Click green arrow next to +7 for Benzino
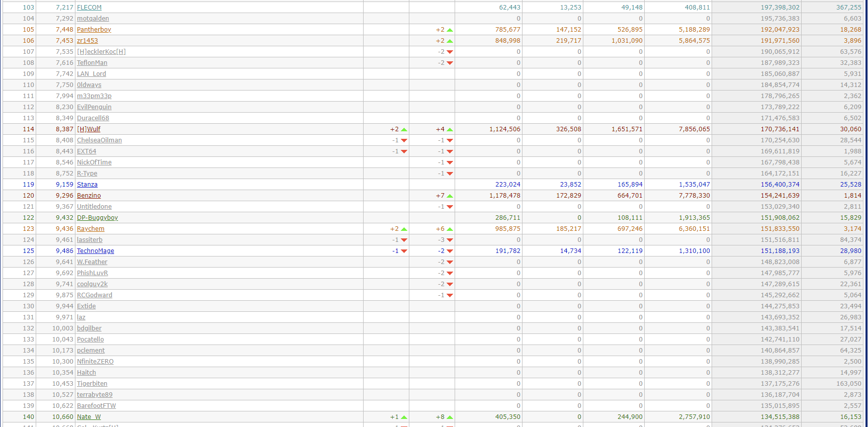The height and width of the screenshot is (427, 868). [x=450, y=196]
